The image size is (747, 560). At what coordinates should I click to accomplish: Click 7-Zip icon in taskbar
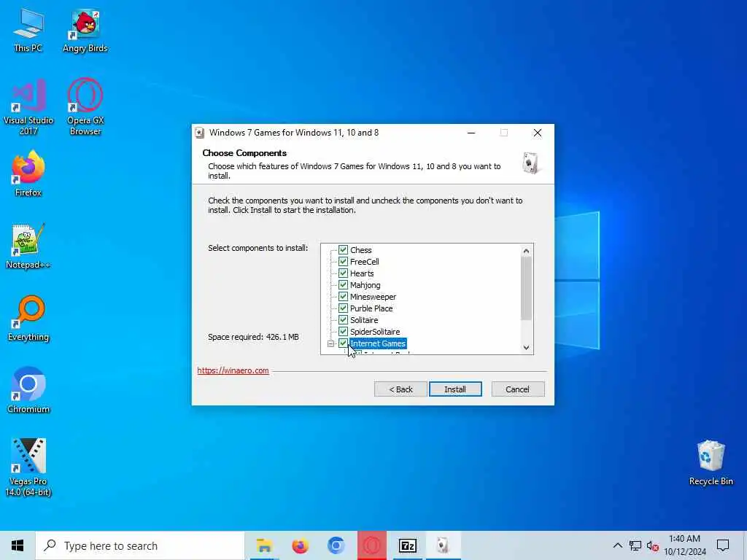tap(407, 545)
